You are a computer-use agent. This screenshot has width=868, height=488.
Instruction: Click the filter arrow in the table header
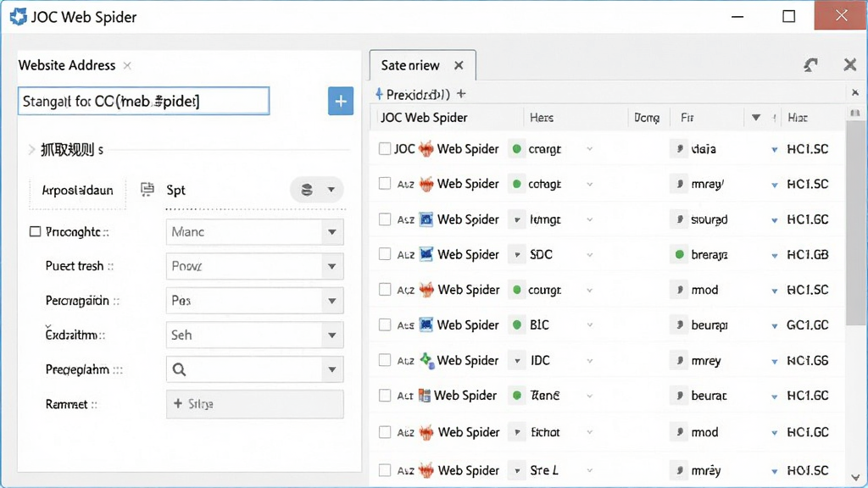[755, 117]
